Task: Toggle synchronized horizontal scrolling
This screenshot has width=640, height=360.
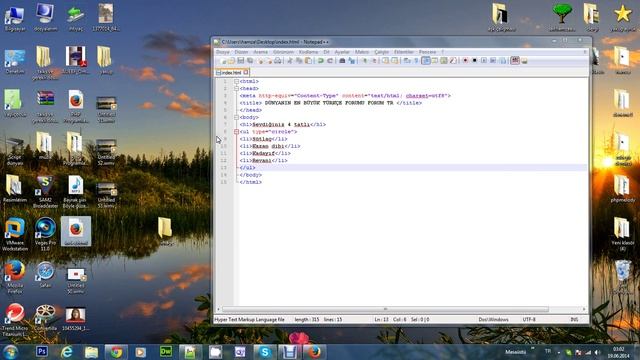Action: pyautogui.click(x=395, y=61)
